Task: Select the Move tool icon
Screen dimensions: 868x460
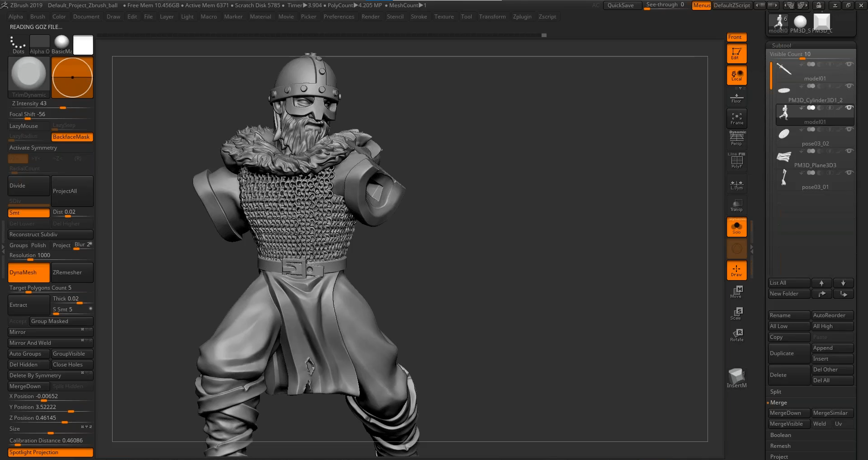Action: 736,291
